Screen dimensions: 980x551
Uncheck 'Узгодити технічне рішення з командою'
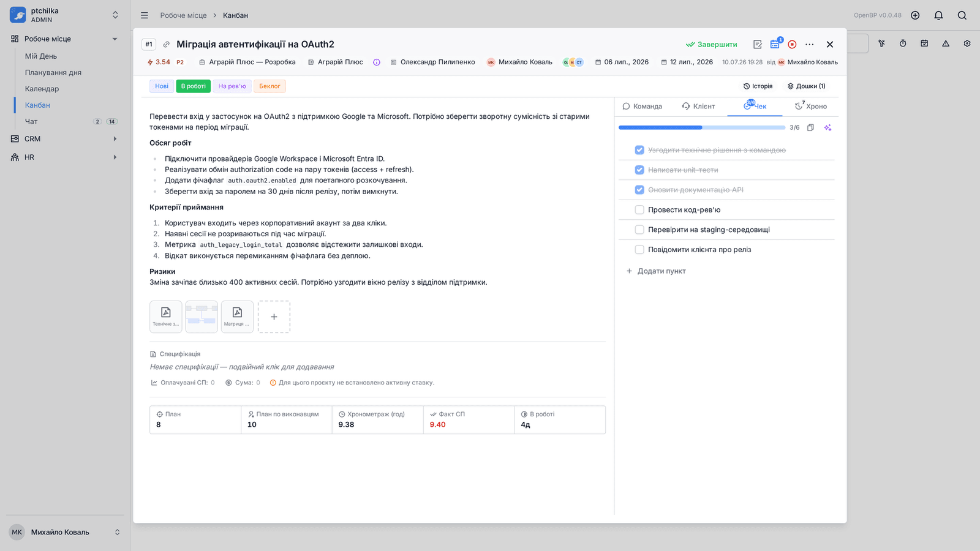pyautogui.click(x=639, y=150)
